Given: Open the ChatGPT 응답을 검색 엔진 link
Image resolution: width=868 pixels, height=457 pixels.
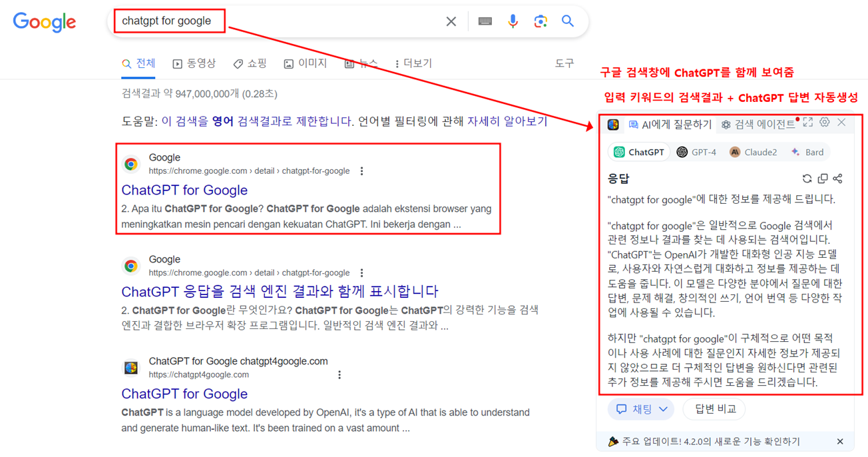Looking at the screenshot, I should 280,291.
